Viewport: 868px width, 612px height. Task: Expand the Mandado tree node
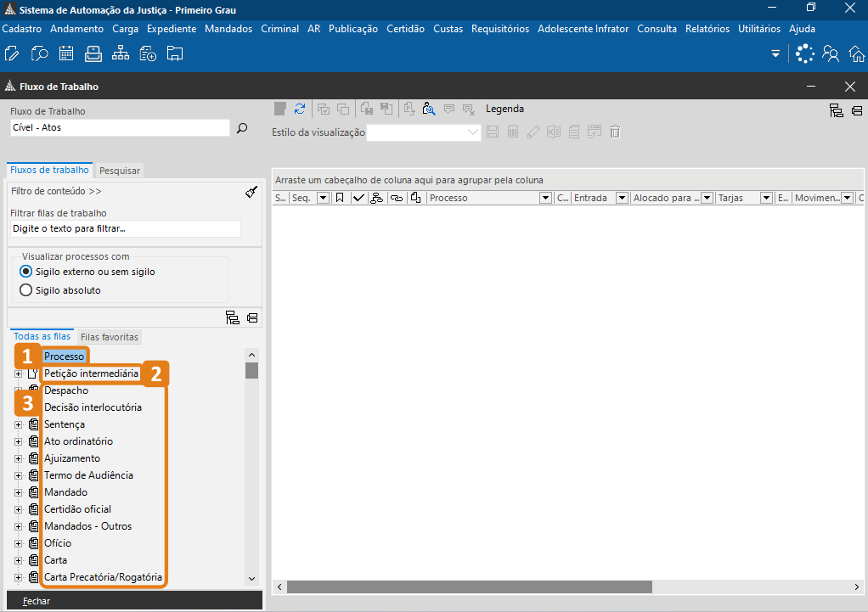(18, 492)
